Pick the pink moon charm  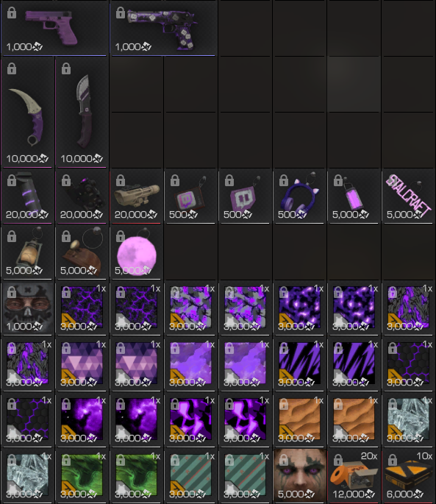[136, 252]
